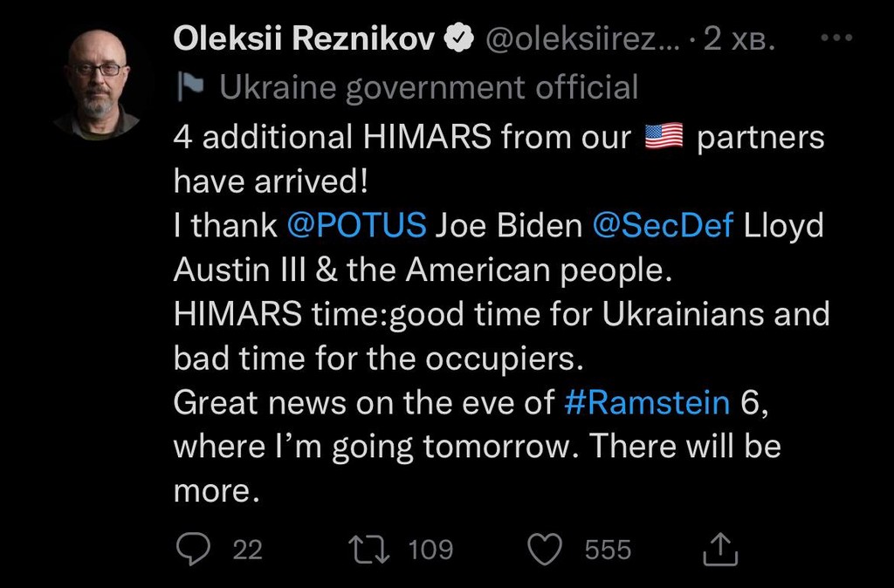
Task: Click the Ukraine government official label
Action: (x=428, y=86)
